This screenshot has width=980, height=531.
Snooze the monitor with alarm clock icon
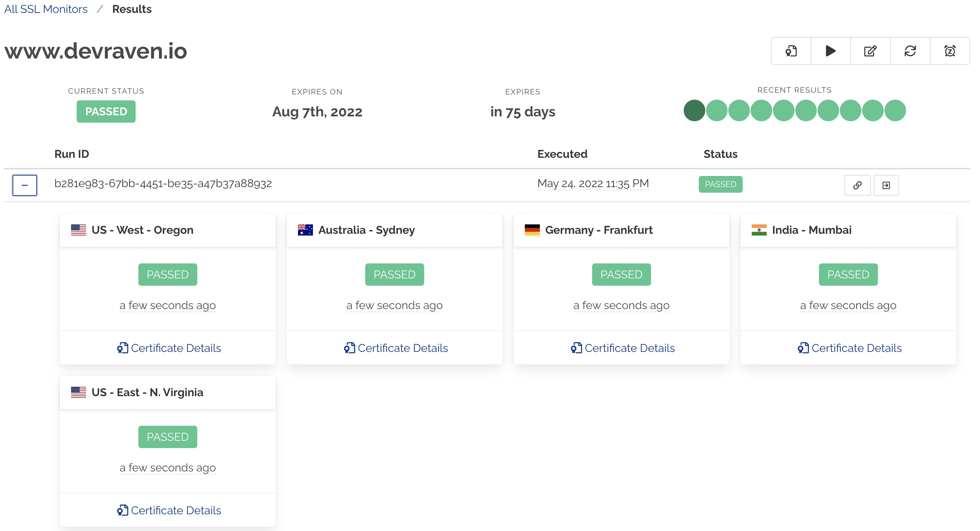[950, 51]
